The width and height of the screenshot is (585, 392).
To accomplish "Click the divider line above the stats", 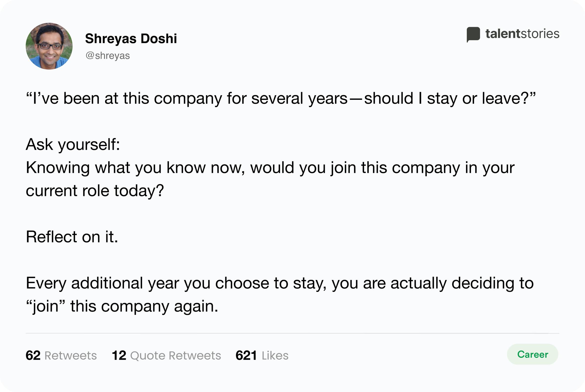I will [292, 333].
